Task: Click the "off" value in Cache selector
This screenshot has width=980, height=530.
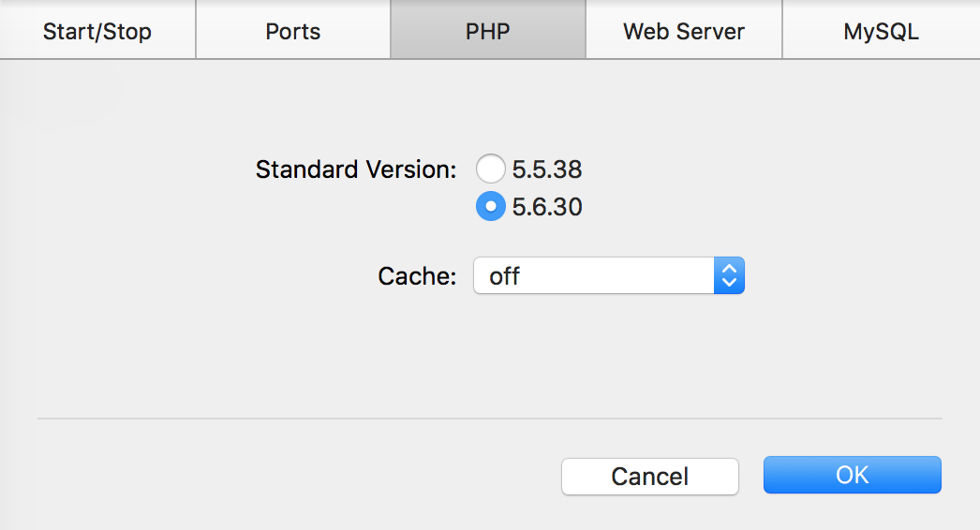Action: pos(505,276)
